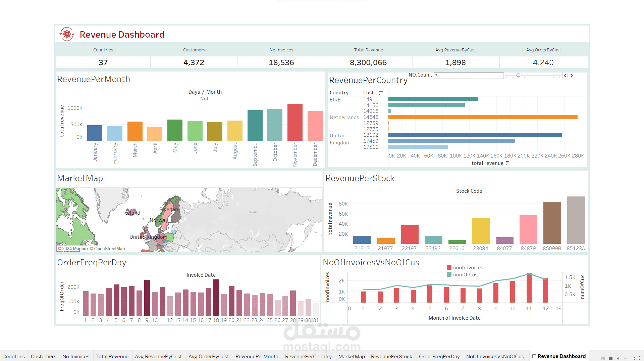Click the grid icon beside the Revenue Dashboard tab

tap(533, 356)
